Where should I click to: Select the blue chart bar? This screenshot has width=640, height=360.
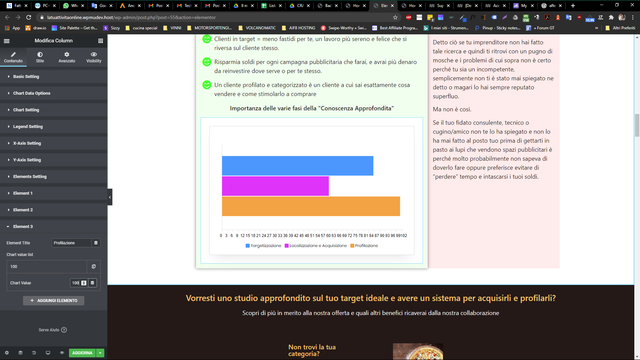(x=298, y=166)
